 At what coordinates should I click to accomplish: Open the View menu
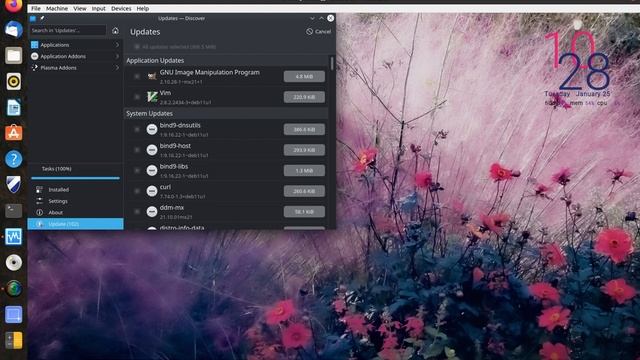click(80, 8)
